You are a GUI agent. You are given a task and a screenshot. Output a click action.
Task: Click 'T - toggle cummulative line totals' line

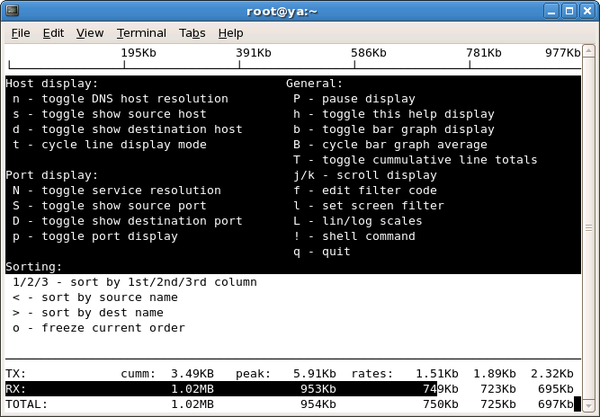[x=416, y=160]
